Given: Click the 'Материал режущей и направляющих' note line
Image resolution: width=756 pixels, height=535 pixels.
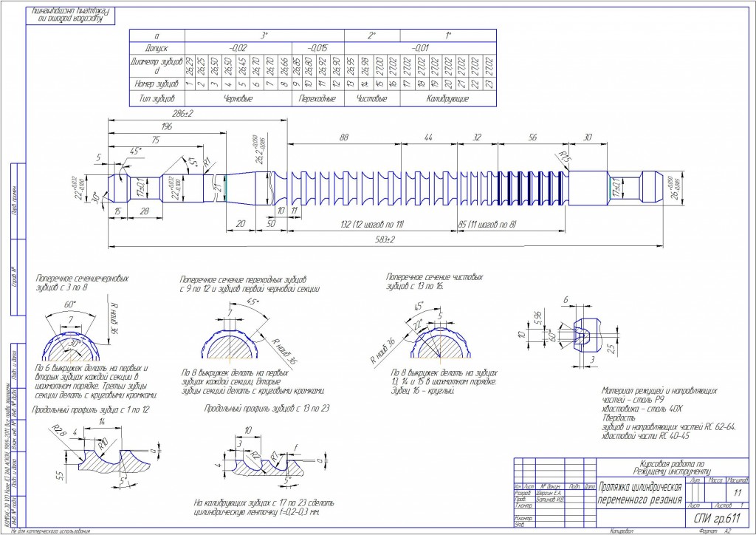Looking at the screenshot, I should (x=659, y=391).
